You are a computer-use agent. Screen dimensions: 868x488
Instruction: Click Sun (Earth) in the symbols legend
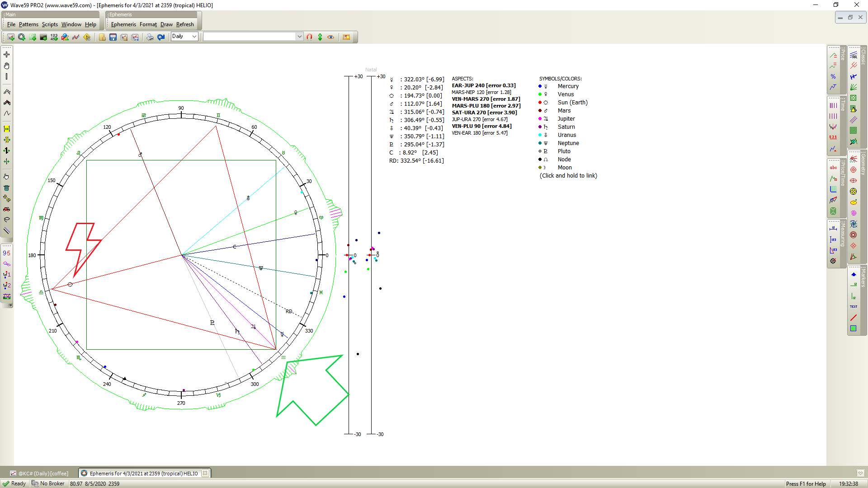(x=572, y=103)
